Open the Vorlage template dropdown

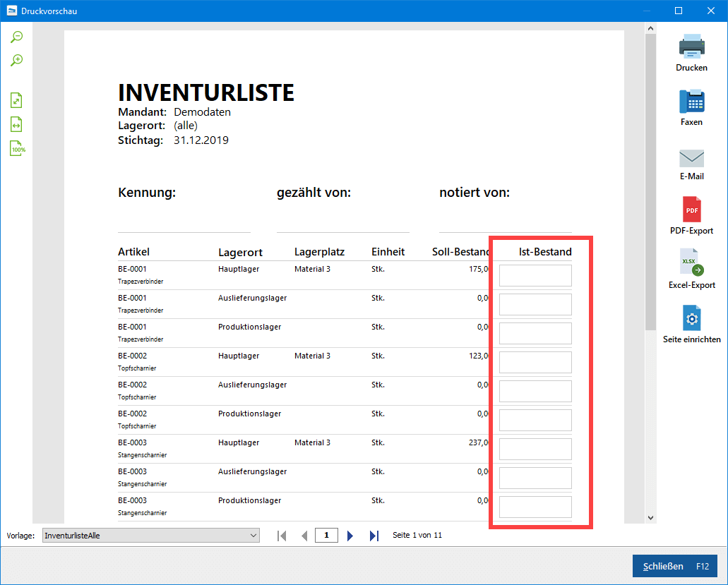[151, 536]
